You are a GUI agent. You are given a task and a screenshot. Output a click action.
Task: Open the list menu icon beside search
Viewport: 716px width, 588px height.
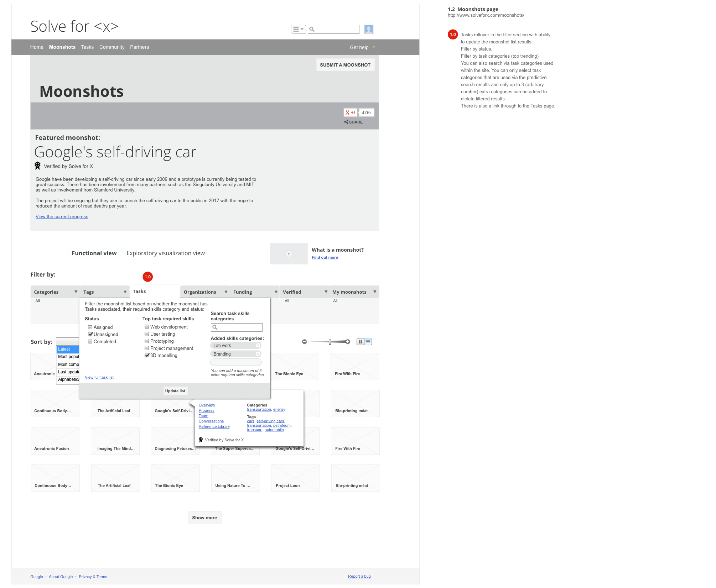(298, 29)
